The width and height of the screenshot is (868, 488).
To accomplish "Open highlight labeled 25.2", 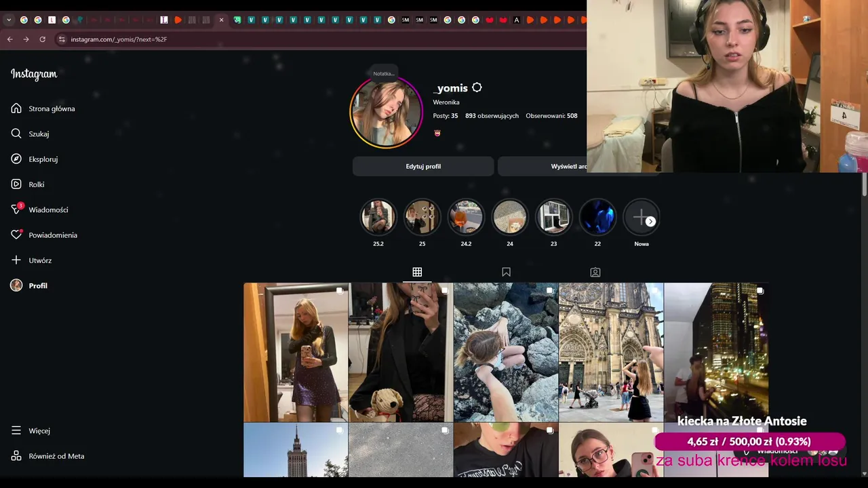I will (378, 217).
